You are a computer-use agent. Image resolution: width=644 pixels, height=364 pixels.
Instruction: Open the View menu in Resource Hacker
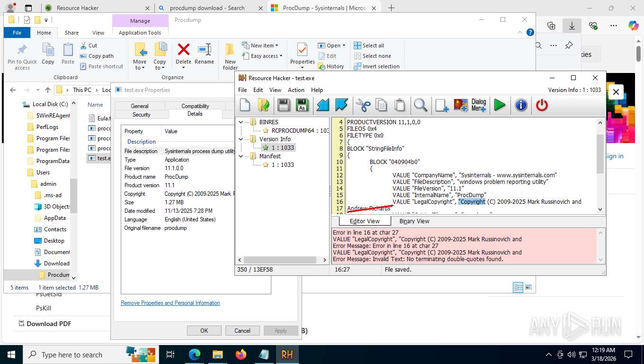pyautogui.click(x=275, y=90)
